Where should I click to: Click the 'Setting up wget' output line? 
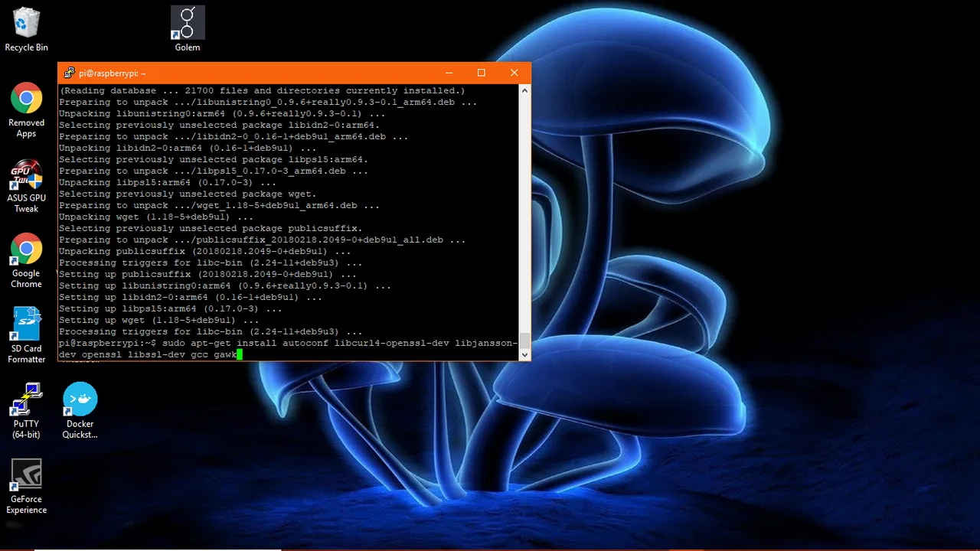point(158,320)
